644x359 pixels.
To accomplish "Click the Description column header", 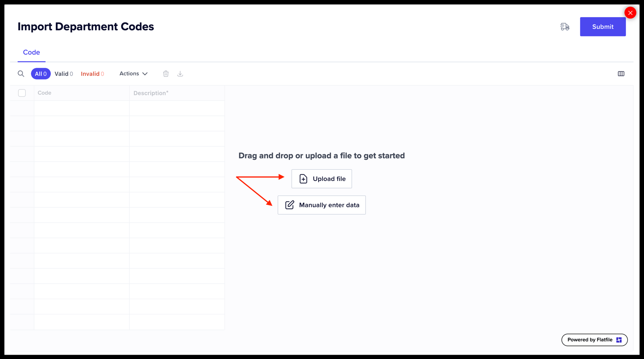I will [151, 93].
